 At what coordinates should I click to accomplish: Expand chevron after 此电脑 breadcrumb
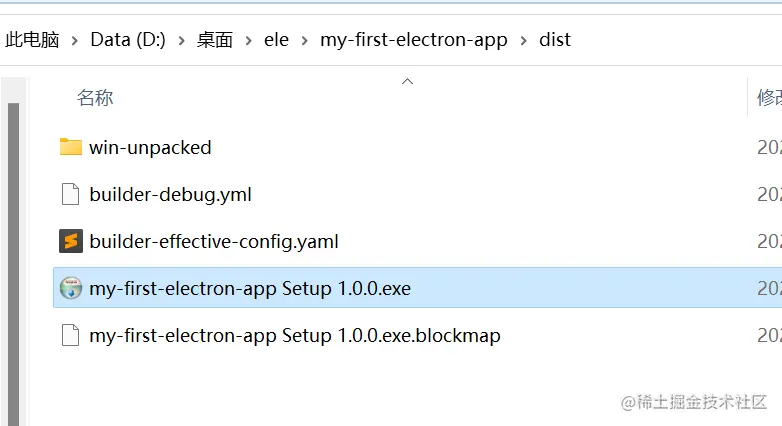pos(75,40)
